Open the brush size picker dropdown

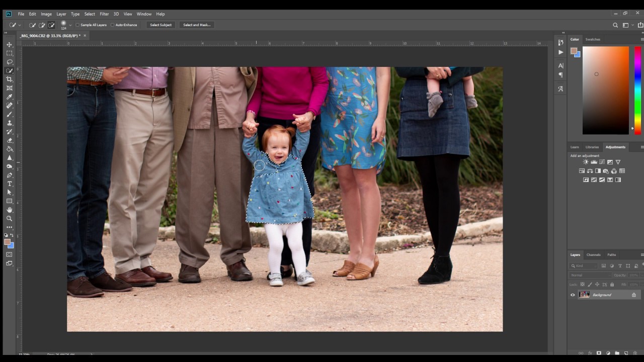tap(70, 25)
